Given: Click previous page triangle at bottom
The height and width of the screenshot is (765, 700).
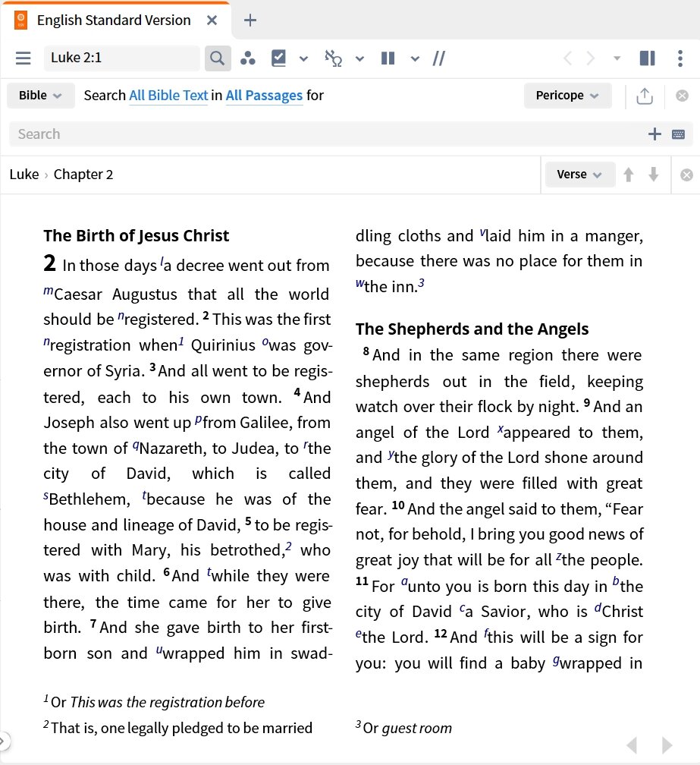Looking at the screenshot, I should click(x=632, y=745).
